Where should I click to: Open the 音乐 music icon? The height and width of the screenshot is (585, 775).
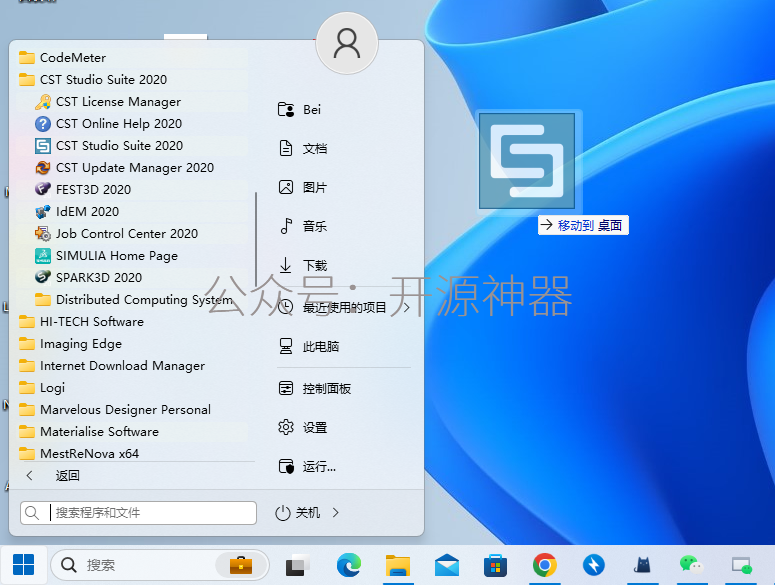coord(286,226)
